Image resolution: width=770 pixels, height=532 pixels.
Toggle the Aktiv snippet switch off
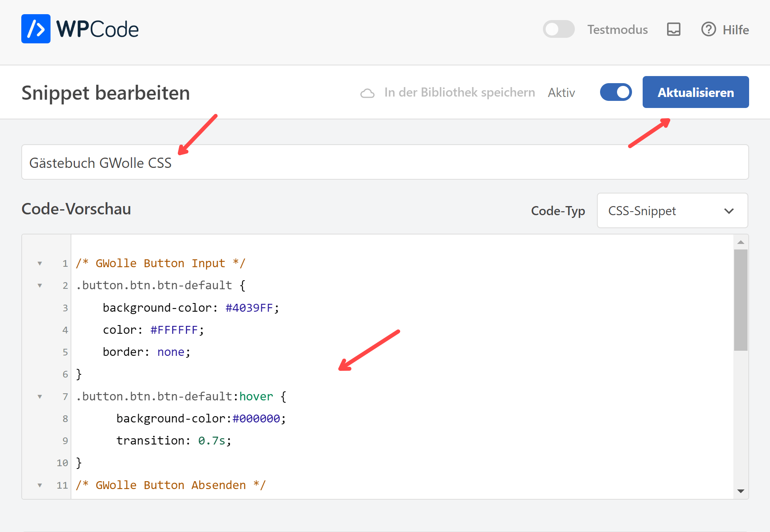(615, 92)
